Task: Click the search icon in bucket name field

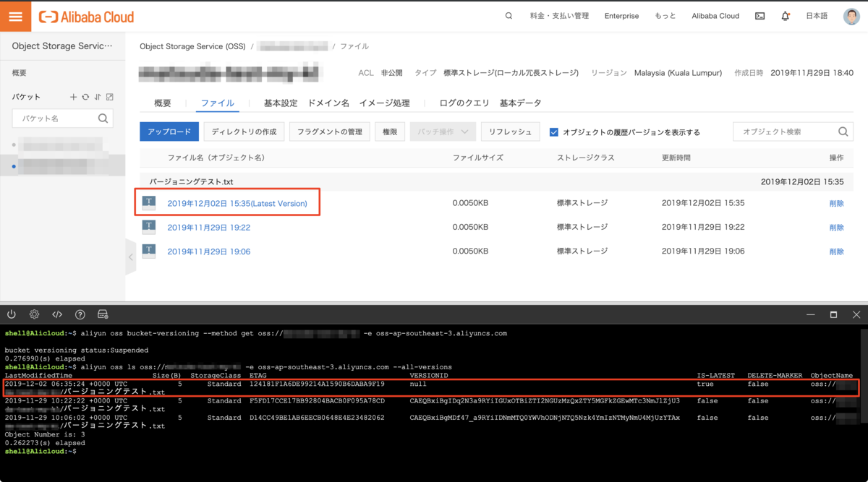Action: point(103,119)
